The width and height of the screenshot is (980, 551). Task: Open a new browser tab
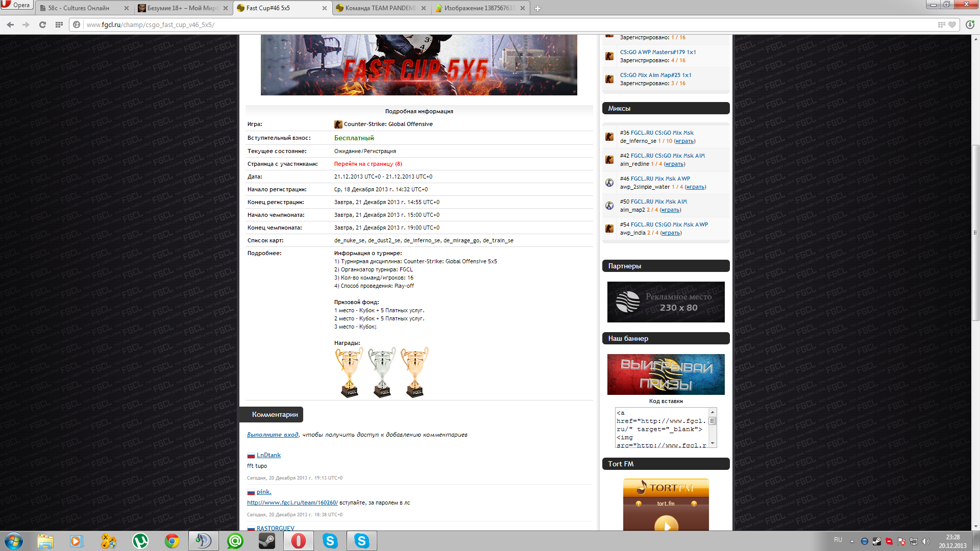(x=537, y=8)
